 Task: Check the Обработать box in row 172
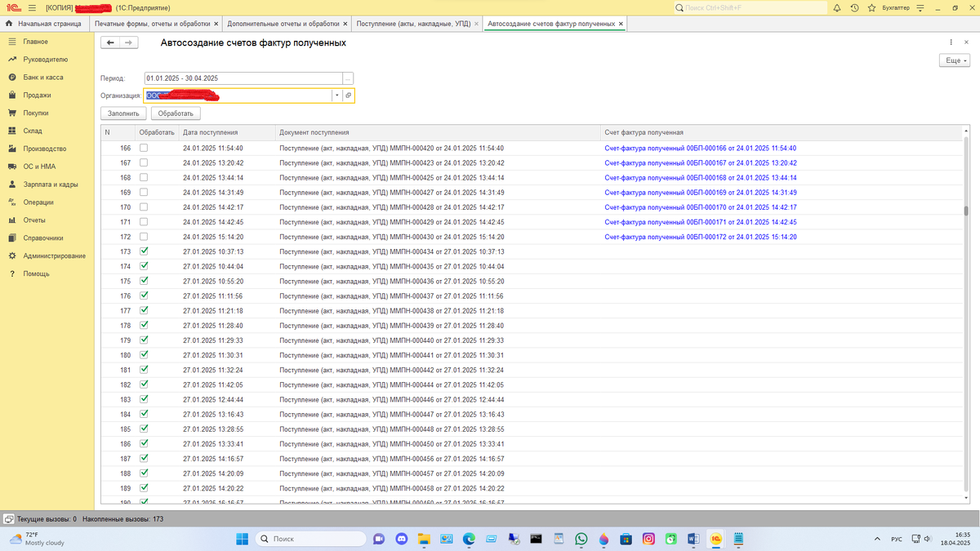point(144,237)
